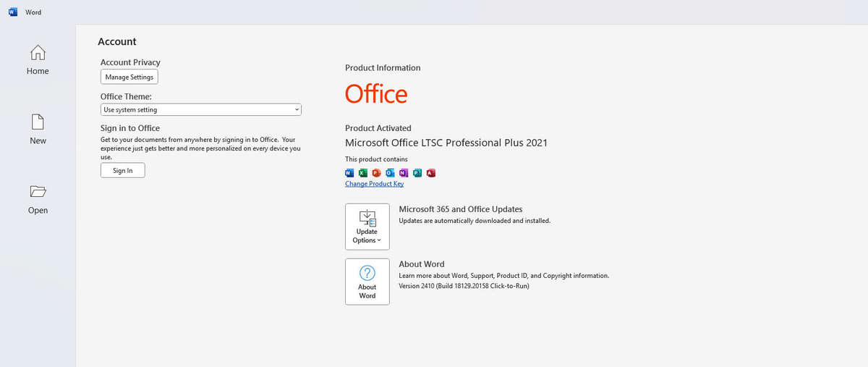The width and height of the screenshot is (868, 367).
Task: Click the Publisher icon under product contents
Action: click(417, 172)
